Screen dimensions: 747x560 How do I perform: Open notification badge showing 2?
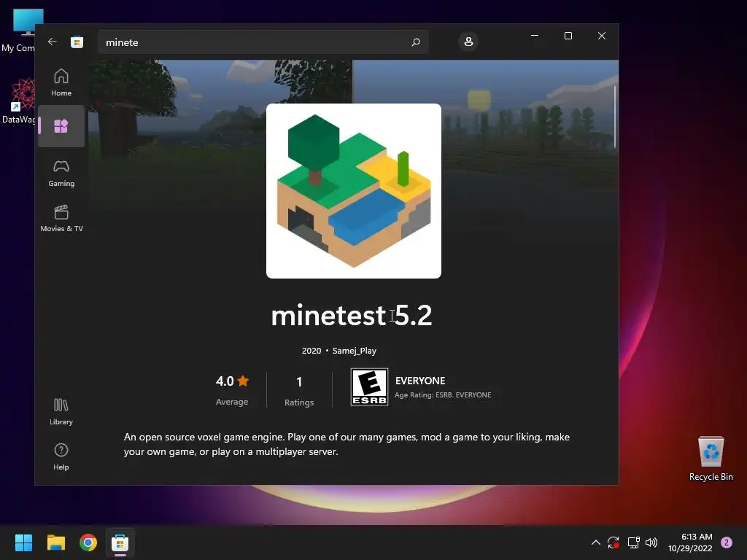(x=727, y=542)
